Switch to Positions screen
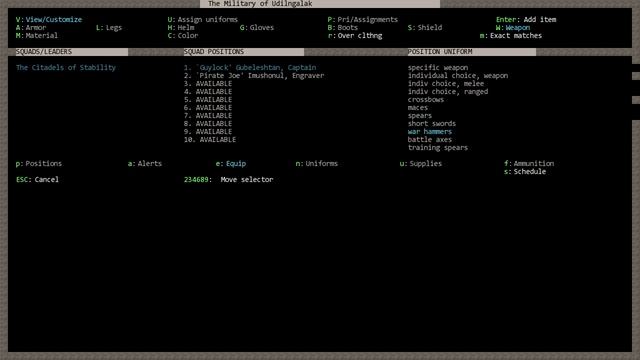The width and height of the screenshot is (640, 360). pyautogui.click(x=39, y=164)
